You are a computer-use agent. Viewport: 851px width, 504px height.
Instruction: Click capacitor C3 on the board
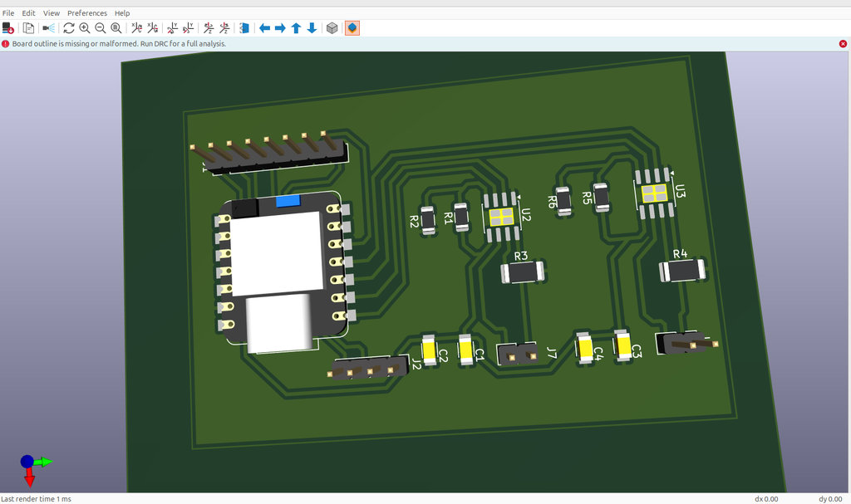tap(622, 345)
